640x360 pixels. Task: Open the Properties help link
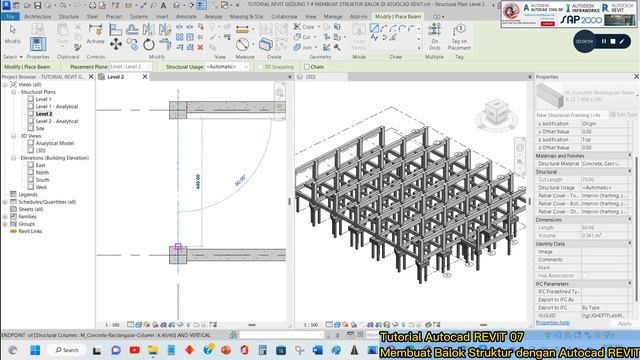pyautogui.click(x=553, y=323)
